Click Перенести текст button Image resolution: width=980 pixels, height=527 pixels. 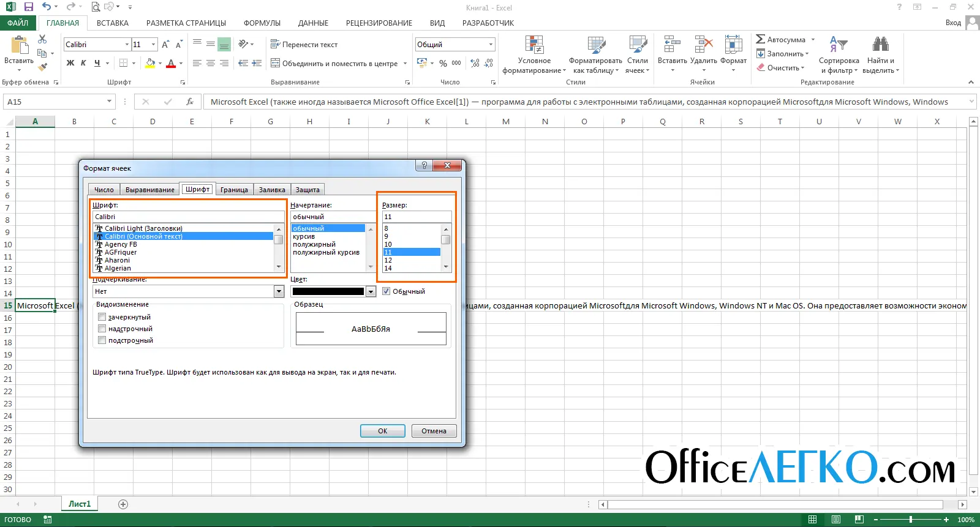pos(304,45)
